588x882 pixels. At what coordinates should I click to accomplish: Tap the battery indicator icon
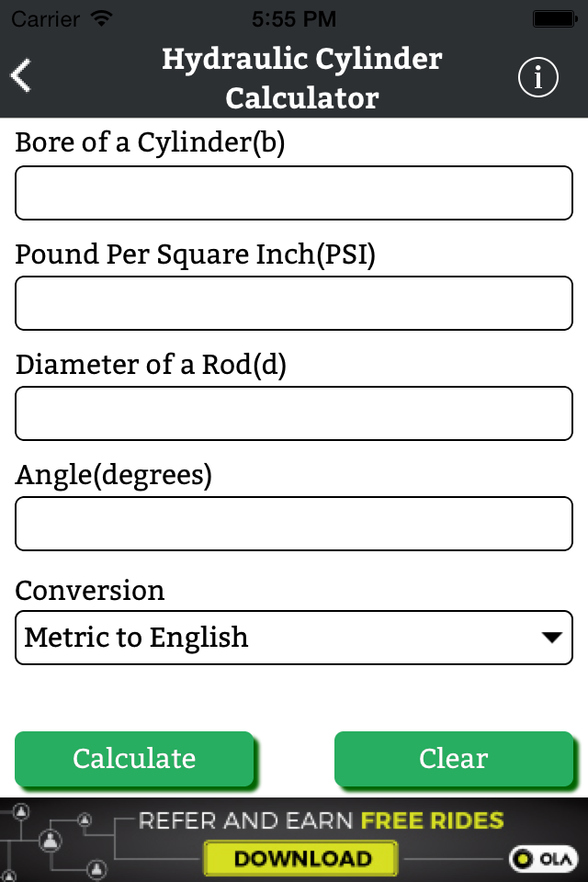555,19
